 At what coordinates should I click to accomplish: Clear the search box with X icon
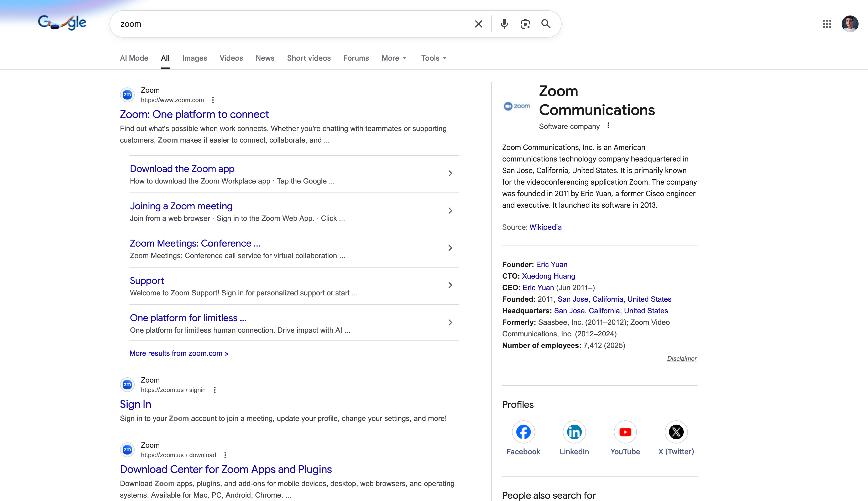[x=478, y=24]
